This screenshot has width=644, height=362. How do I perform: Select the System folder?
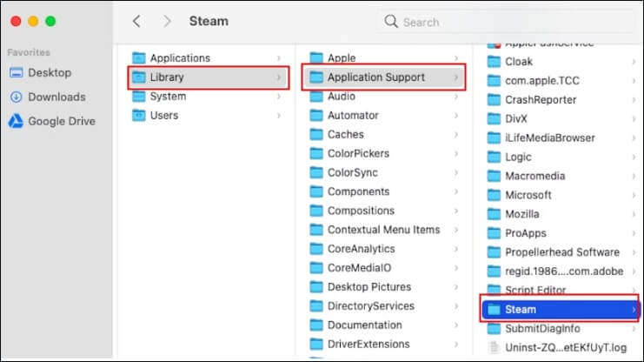(x=168, y=97)
